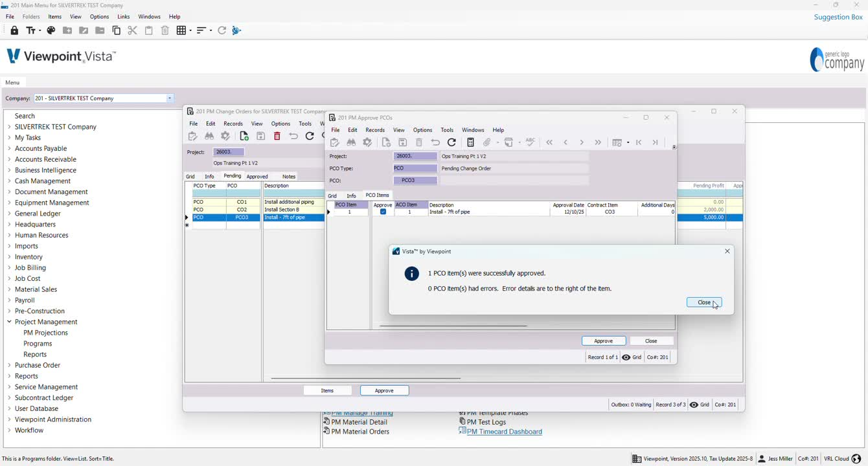Switch to the Info tab in PM Approve PCOs

tap(351, 195)
